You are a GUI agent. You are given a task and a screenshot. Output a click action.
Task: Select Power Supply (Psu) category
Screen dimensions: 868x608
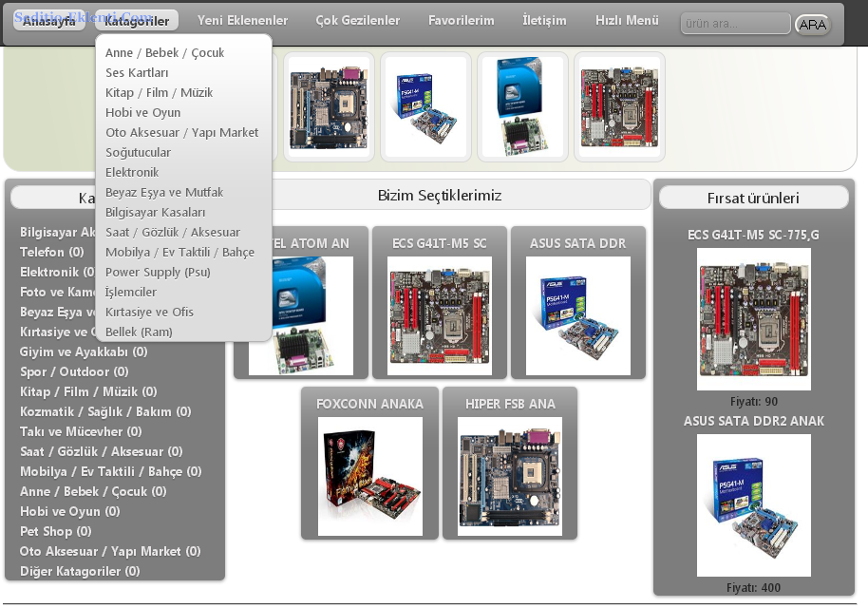(x=158, y=272)
